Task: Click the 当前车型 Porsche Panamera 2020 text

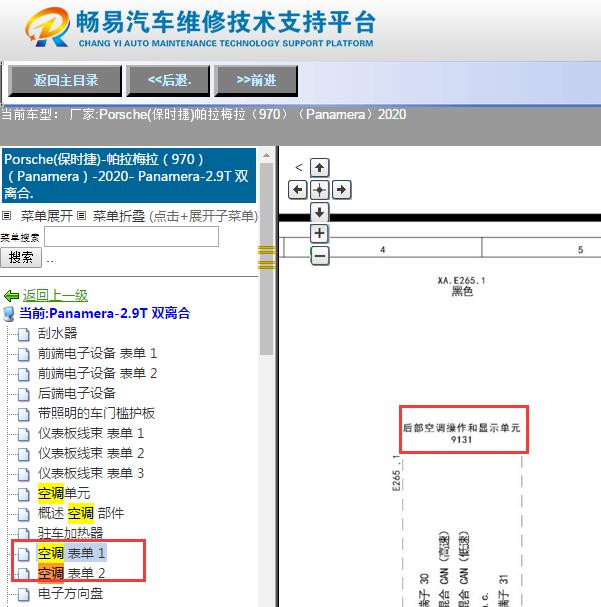Action: click(204, 115)
